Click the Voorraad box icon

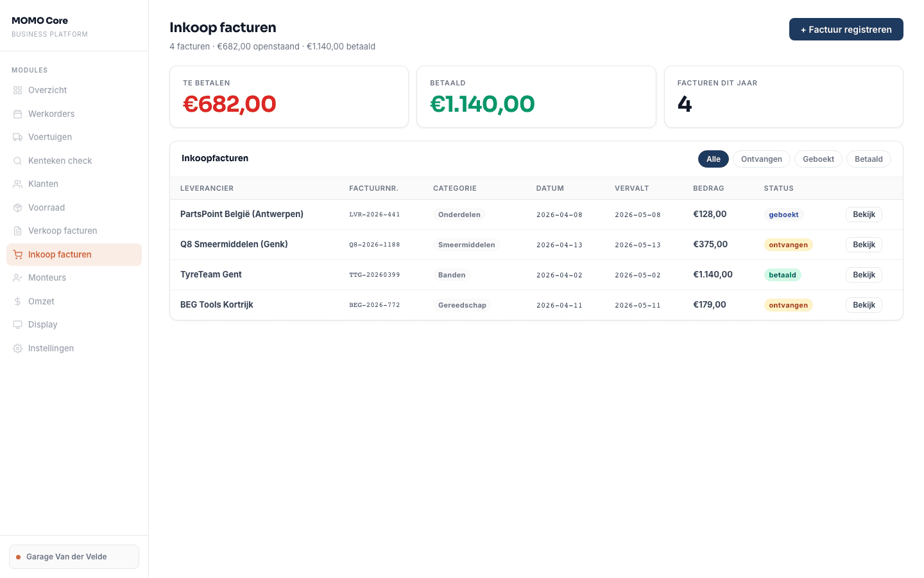point(18,208)
